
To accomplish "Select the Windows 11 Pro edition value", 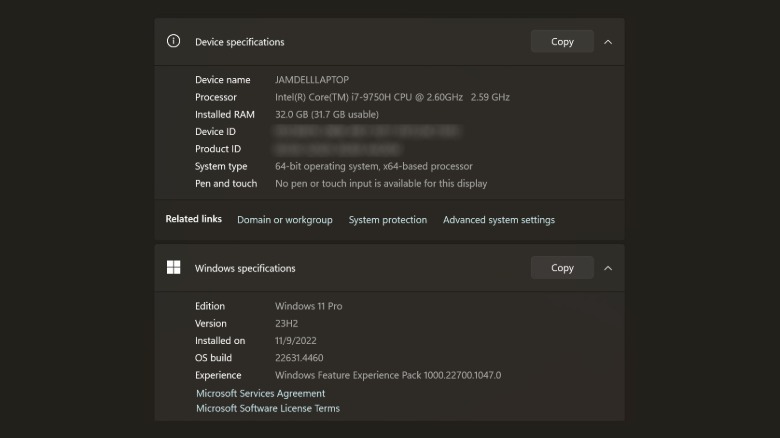I will coord(308,306).
